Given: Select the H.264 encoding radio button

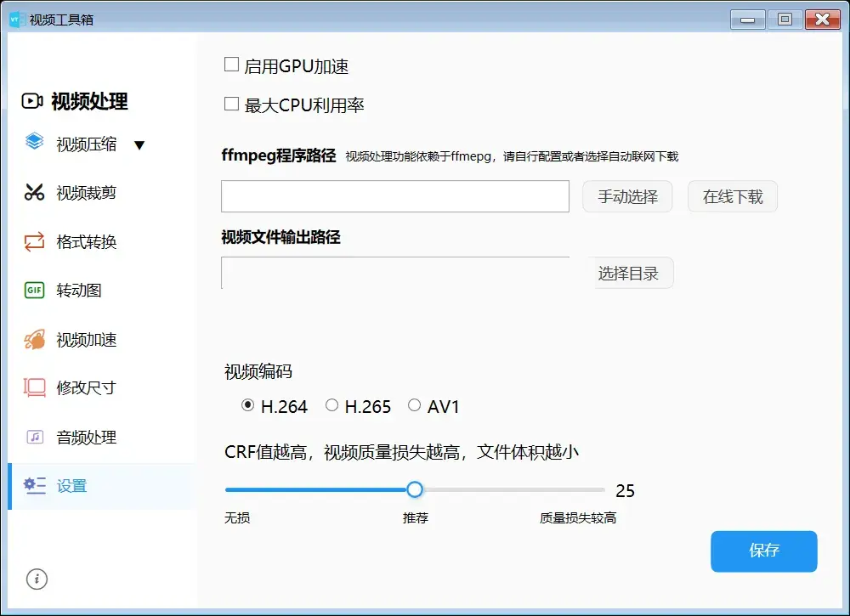Looking at the screenshot, I should coord(247,405).
